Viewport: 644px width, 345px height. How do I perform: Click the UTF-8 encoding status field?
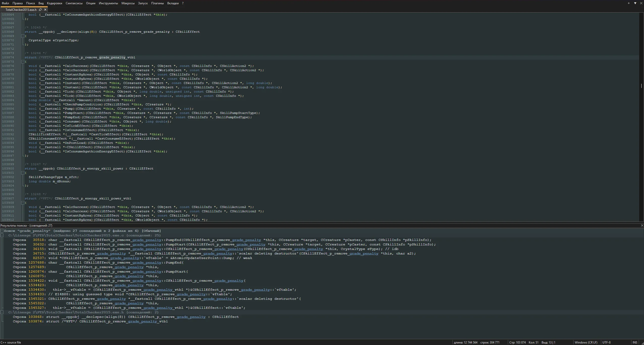(x=607, y=342)
